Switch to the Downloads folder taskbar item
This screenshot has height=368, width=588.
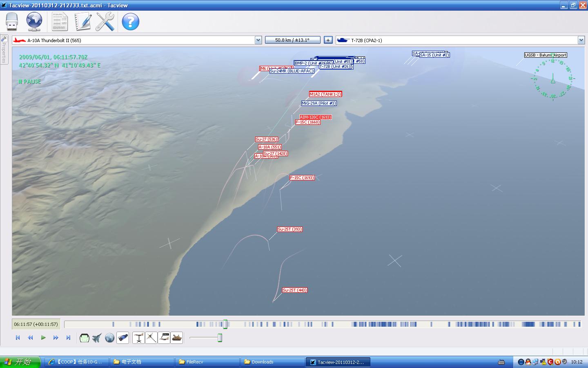(272, 362)
